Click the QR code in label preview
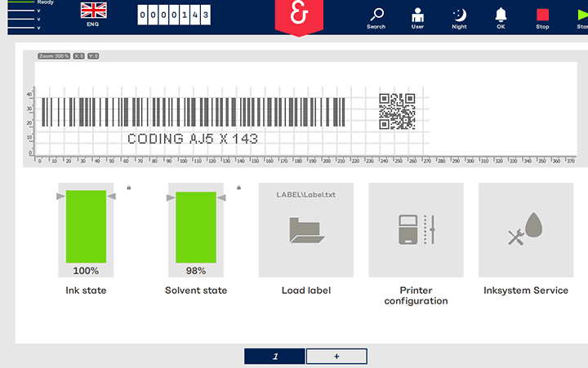 [x=397, y=111]
